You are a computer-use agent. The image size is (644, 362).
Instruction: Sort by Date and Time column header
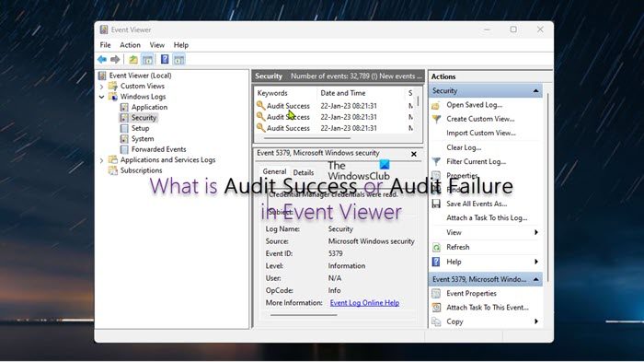[343, 93]
